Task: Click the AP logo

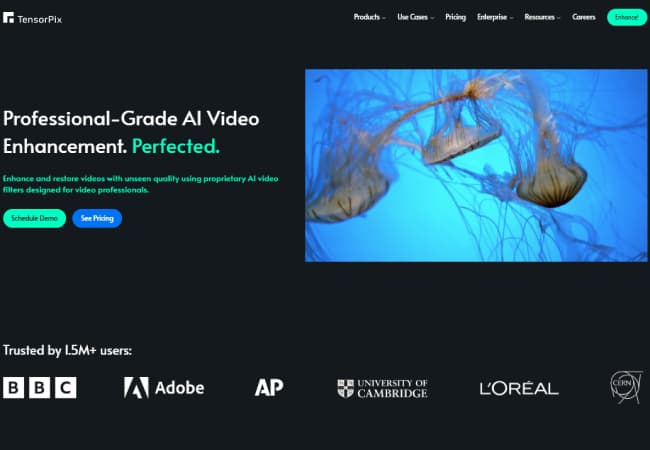Action: [269, 387]
